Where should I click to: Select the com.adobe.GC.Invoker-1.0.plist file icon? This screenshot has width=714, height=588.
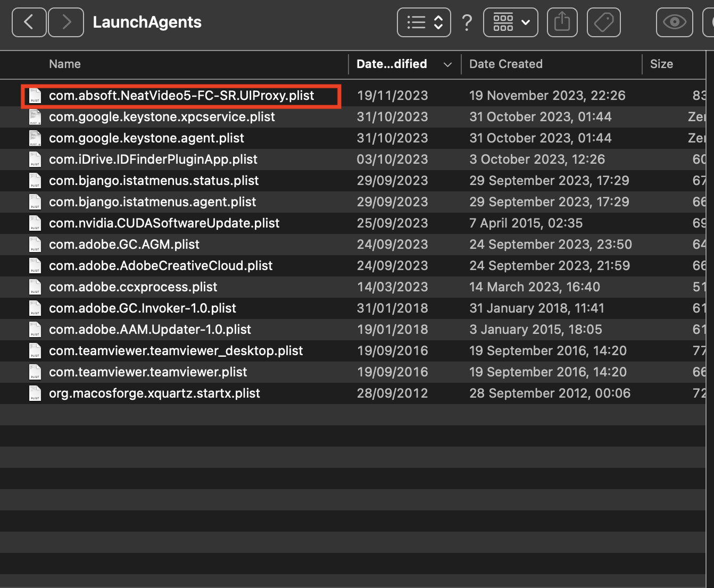coord(35,308)
